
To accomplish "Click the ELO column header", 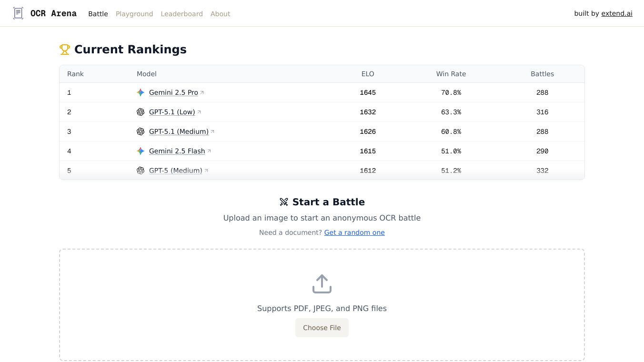I will (368, 74).
